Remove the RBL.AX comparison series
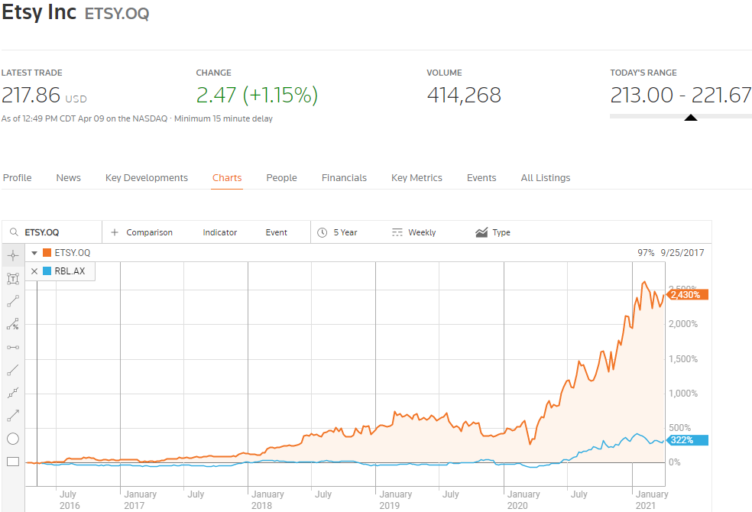The height and width of the screenshot is (512, 752). tap(34, 271)
